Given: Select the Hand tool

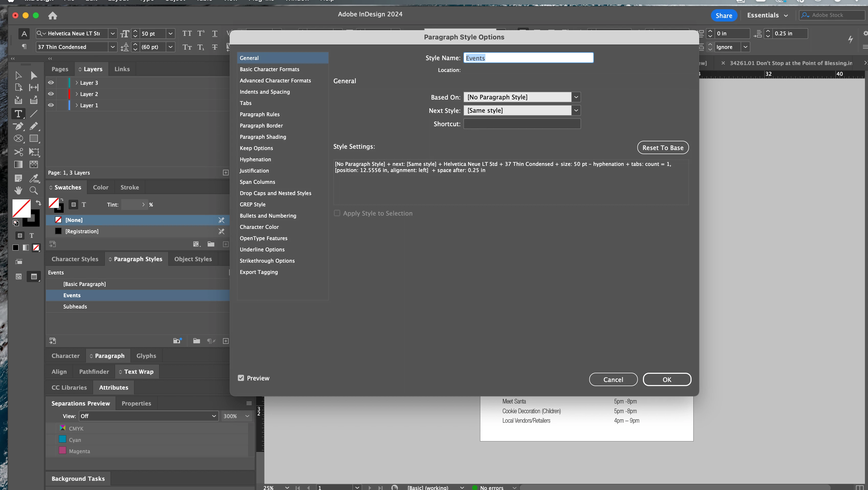Looking at the screenshot, I should pyautogui.click(x=18, y=190).
